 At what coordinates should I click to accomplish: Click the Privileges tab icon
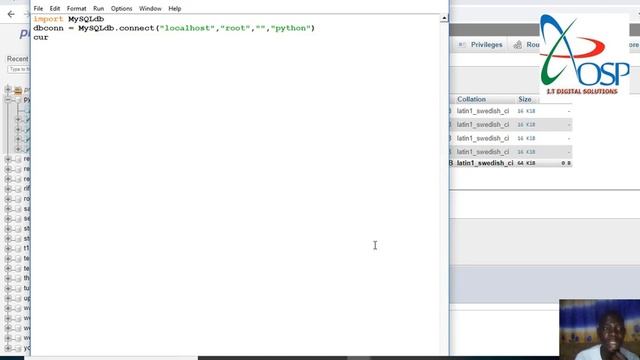(x=462, y=44)
